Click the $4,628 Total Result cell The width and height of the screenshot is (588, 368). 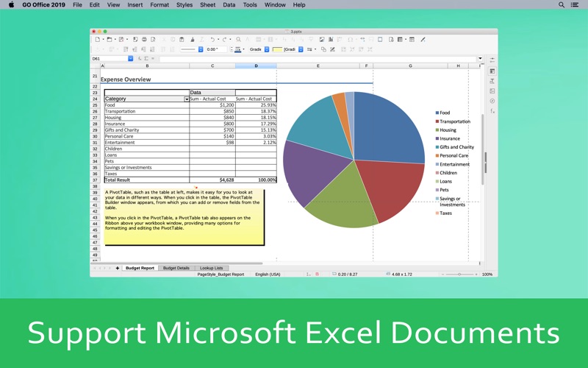pyautogui.click(x=212, y=180)
